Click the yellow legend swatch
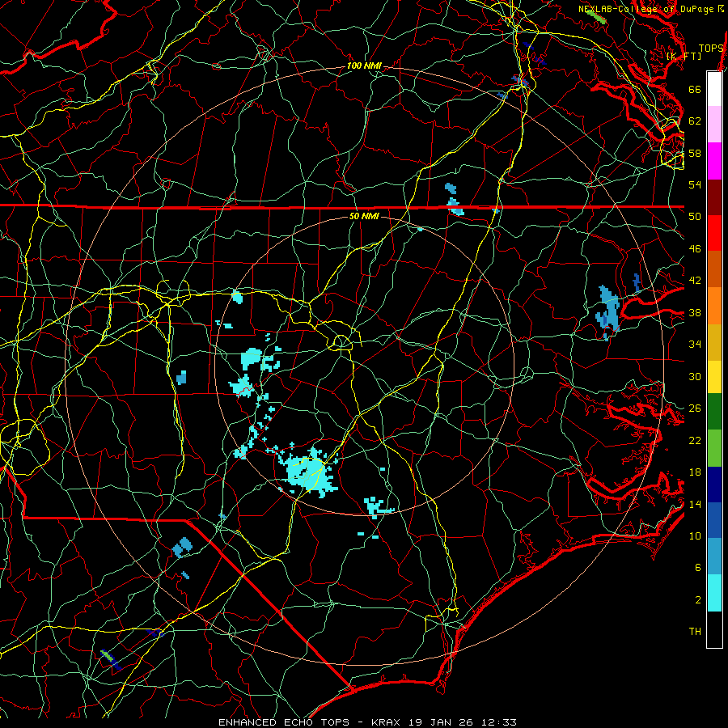This screenshot has width=728, height=728. 714,377
